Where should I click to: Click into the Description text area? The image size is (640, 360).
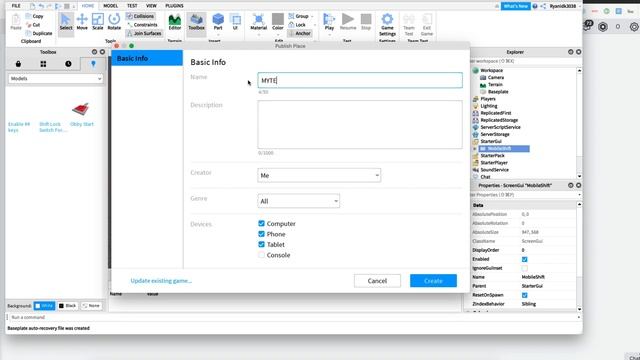(x=360, y=124)
